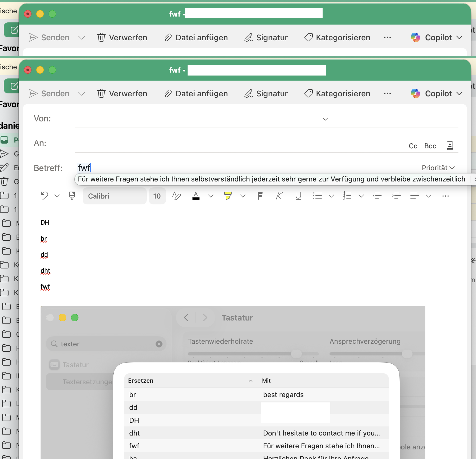Apply the black font color swatch
Viewport: 476px width, 459px height.
pyautogui.click(x=196, y=196)
